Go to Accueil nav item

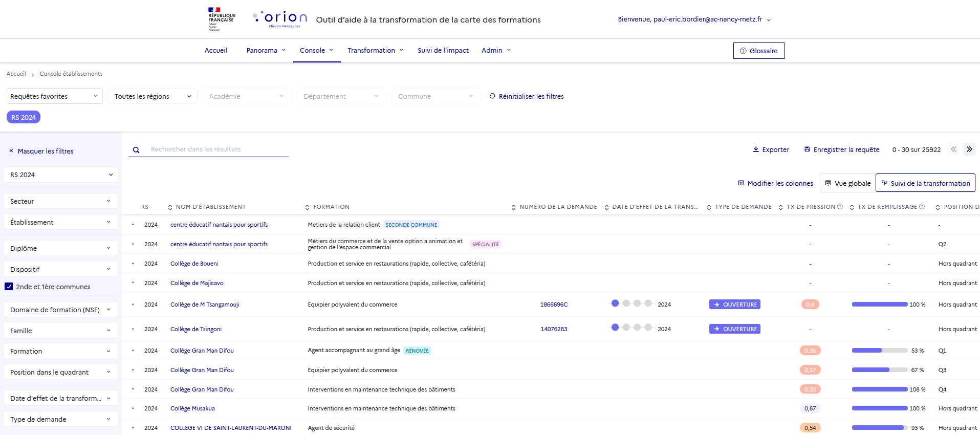coord(215,50)
